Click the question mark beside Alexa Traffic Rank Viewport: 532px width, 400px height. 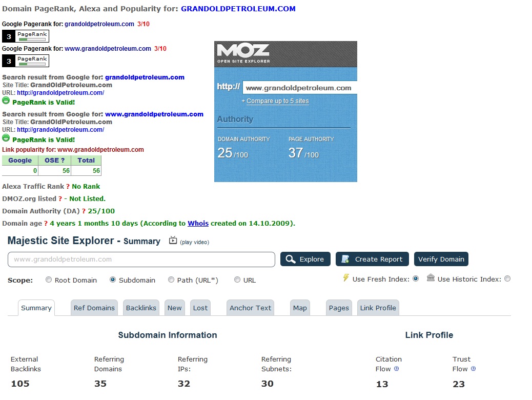68,187
